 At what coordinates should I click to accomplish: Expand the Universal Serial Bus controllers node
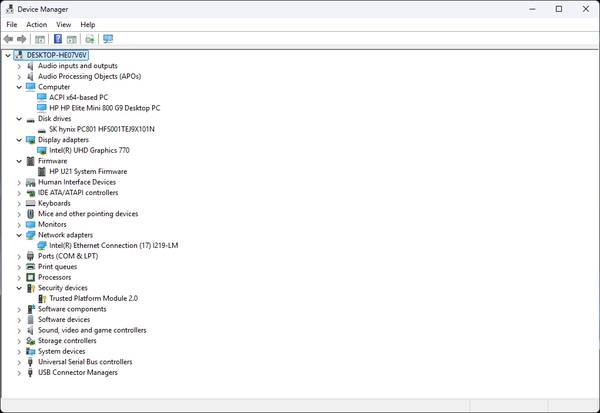pos(19,362)
